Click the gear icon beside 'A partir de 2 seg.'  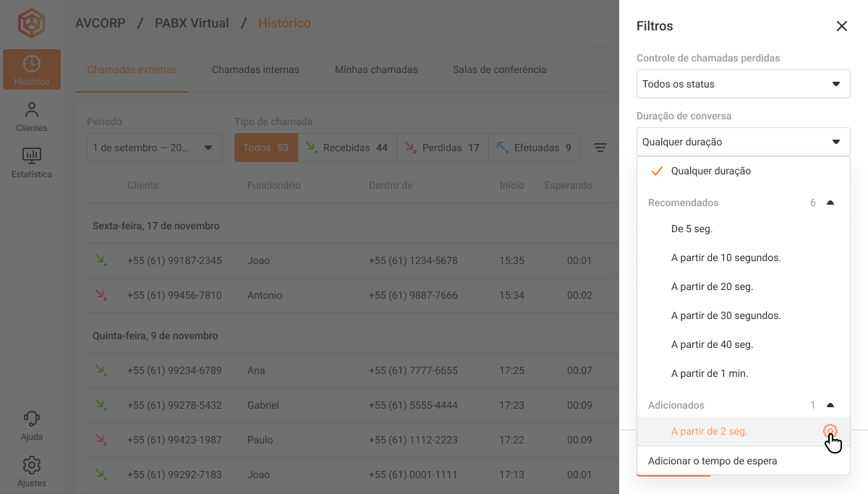[830, 432]
